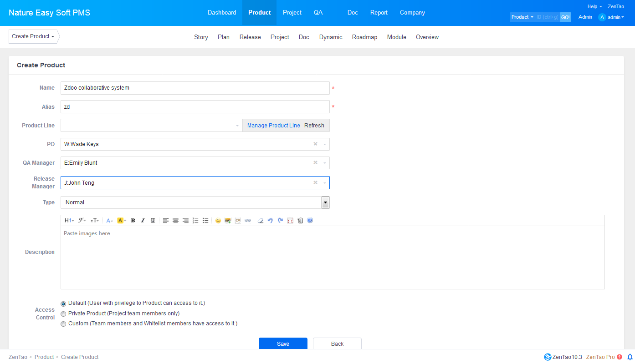Switch to the QA main tab
Viewport: 635px width, 364px height.
(318, 13)
